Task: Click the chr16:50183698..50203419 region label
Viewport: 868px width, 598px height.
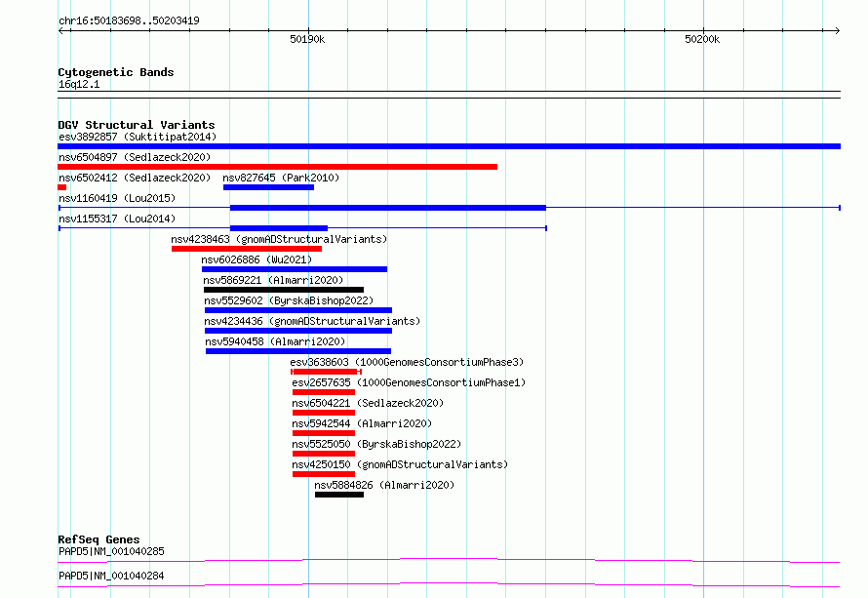Action: [x=129, y=20]
